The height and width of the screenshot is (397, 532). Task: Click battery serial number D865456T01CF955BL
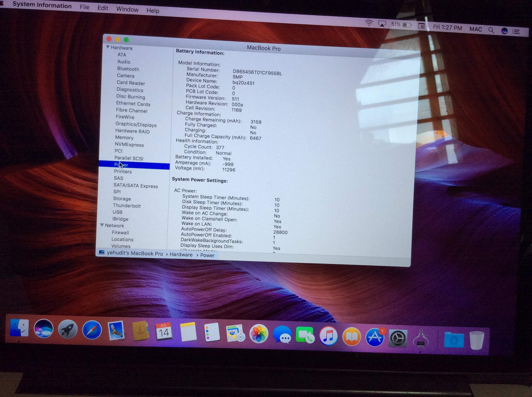257,73
